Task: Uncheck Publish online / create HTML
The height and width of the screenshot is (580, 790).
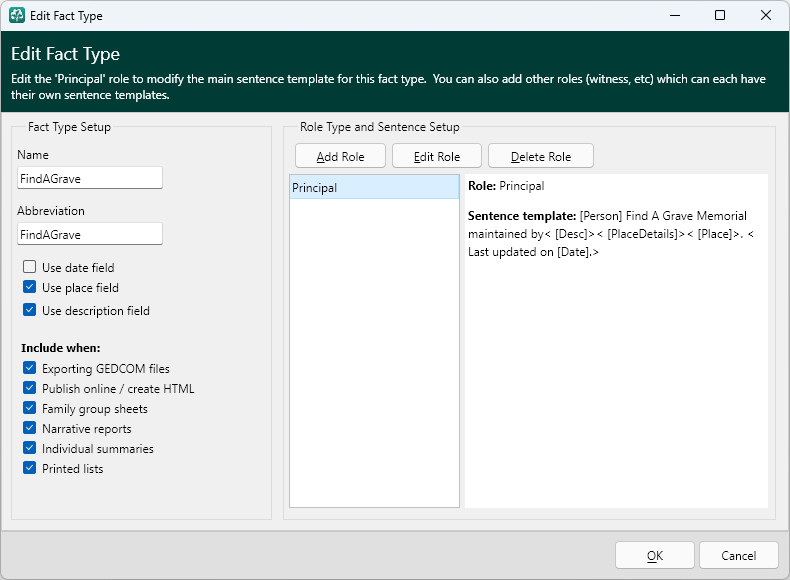Action: coord(30,388)
